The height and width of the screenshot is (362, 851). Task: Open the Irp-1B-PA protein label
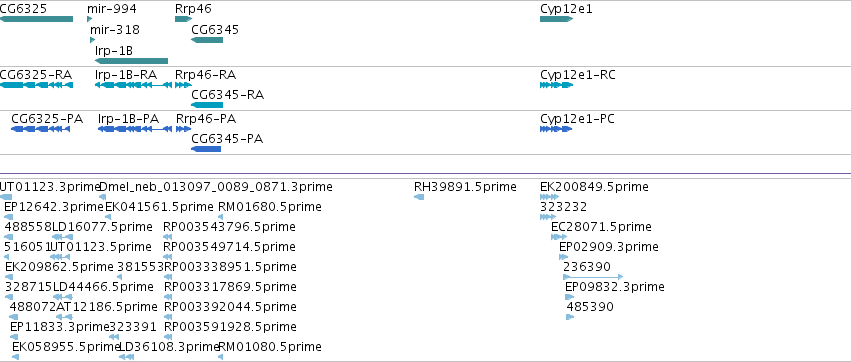pyautogui.click(x=129, y=118)
